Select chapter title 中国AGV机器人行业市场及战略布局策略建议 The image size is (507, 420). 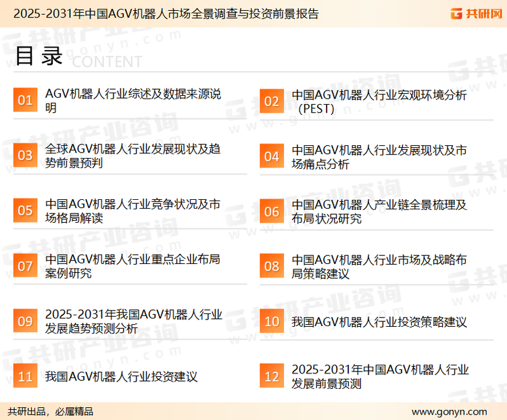click(x=379, y=267)
